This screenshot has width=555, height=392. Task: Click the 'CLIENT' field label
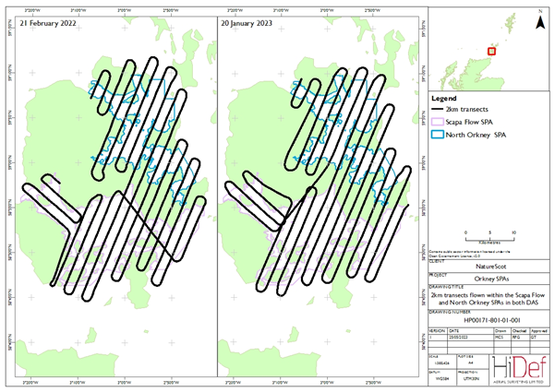coord(436,262)
